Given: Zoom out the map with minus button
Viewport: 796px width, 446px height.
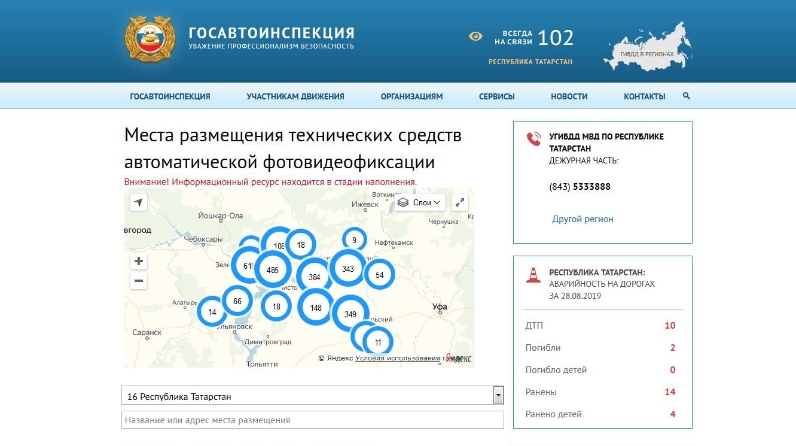Looking at the screenshot, I should tap(138, 279).
